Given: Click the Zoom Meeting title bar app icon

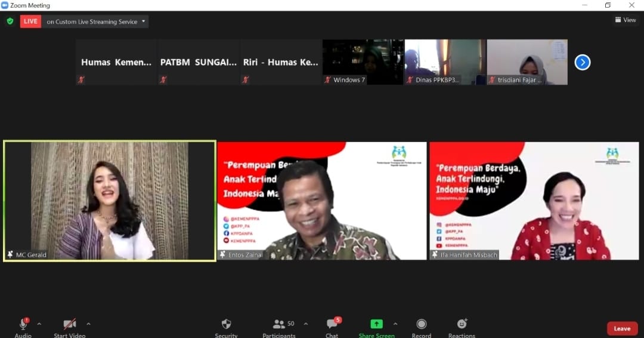Looking at the screenshot, I should [5, 5].
